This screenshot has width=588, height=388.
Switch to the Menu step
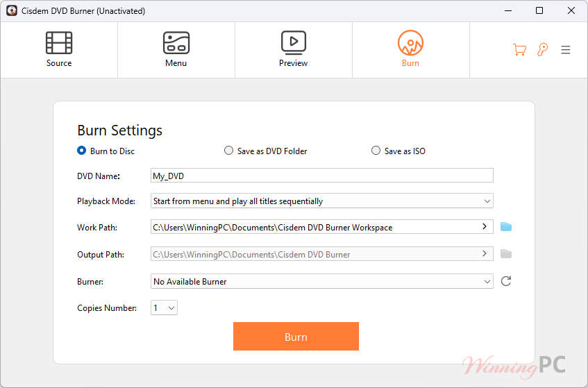tap(176, 50)
